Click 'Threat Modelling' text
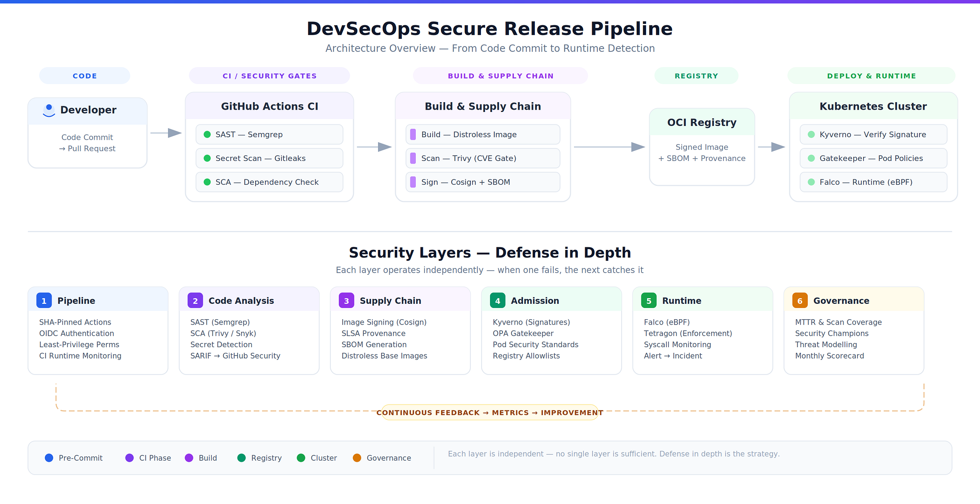Viewport: 980px width, 504px height. (826, 345)
